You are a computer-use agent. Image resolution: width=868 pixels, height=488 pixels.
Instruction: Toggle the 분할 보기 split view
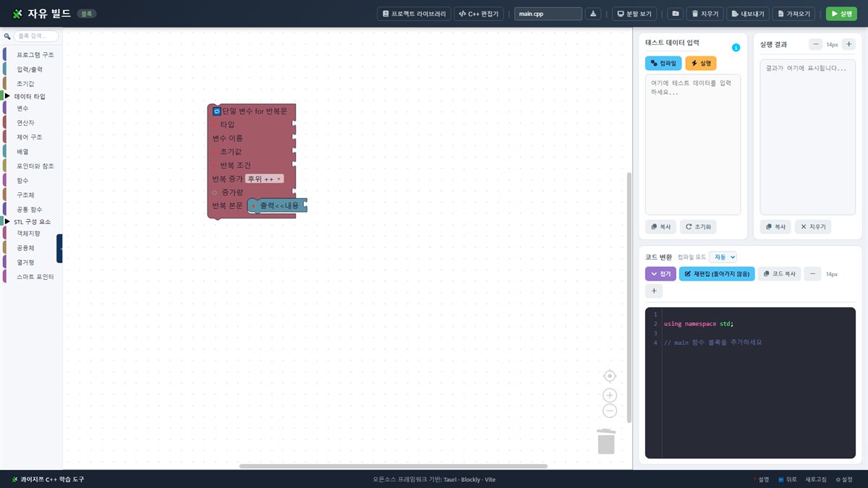click(x=634, y=14)
